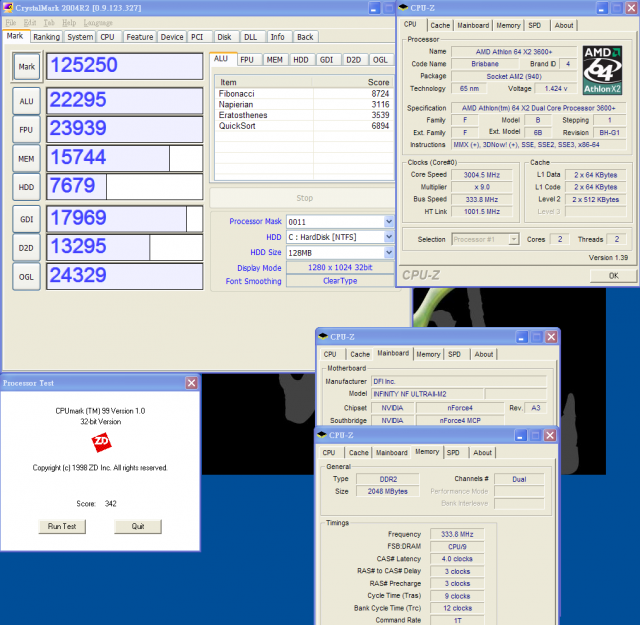Run the D2D benchmark button

pyautogui.click(x=27, y=248)
